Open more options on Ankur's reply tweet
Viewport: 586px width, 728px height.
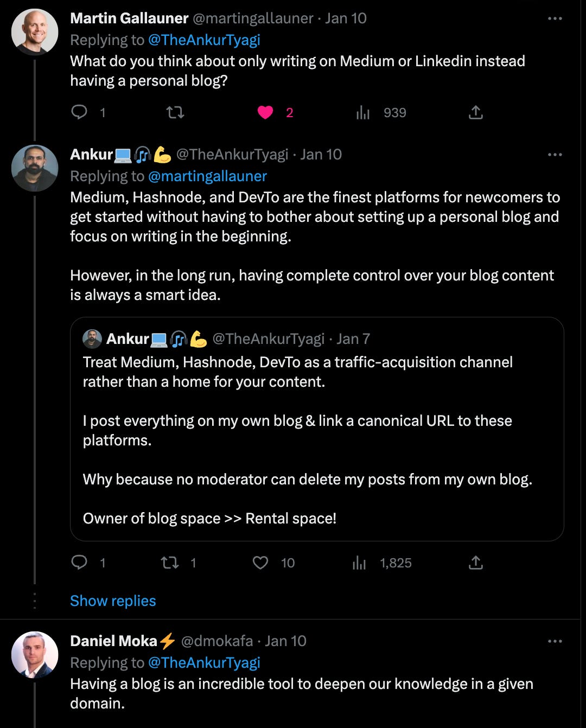coord(555,155)
